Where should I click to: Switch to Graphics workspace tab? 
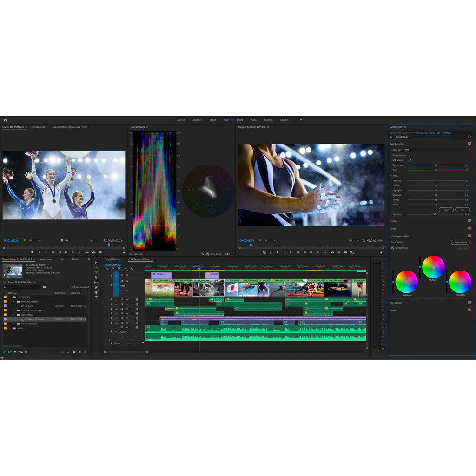point(268,120)
